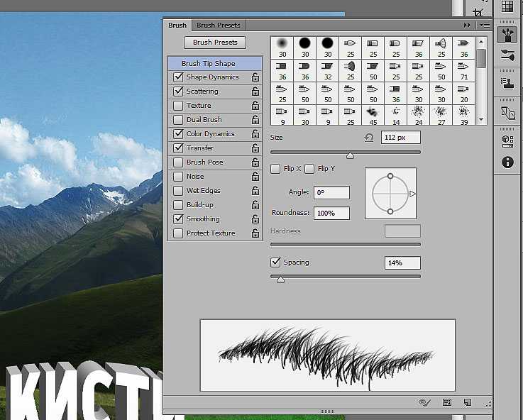Click the Spacing percentage field
The width and height of the screenshot is (523, 420).
[x=402, y=263]
